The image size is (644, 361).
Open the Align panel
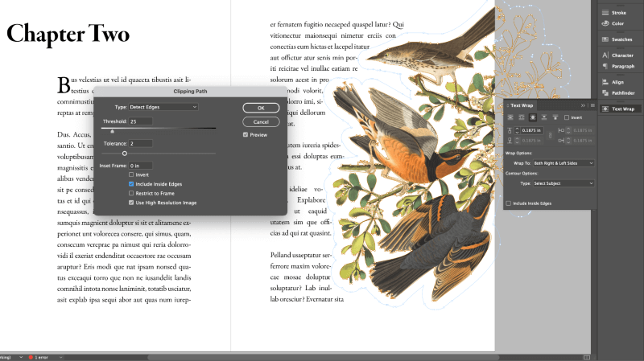(x=613, y=82)
